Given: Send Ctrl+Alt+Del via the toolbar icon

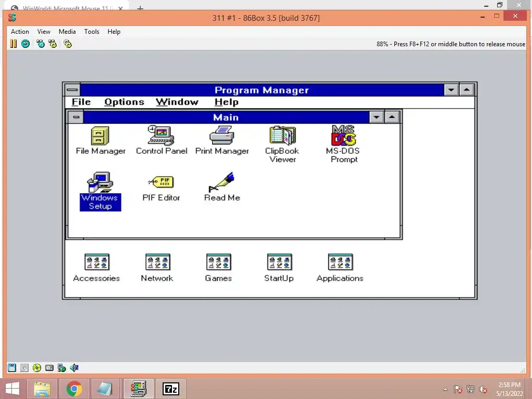Looking at the screenshot, I should [41, 44].
